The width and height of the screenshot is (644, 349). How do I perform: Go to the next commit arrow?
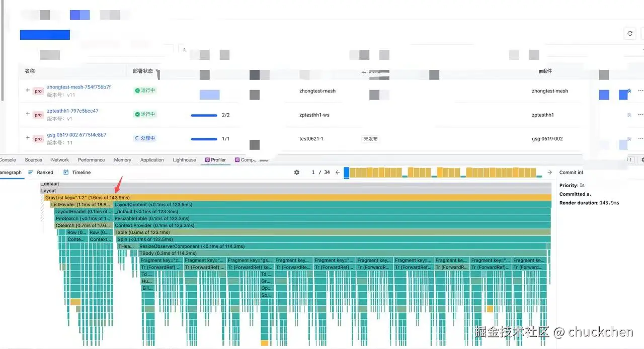[x=549, y=172]
